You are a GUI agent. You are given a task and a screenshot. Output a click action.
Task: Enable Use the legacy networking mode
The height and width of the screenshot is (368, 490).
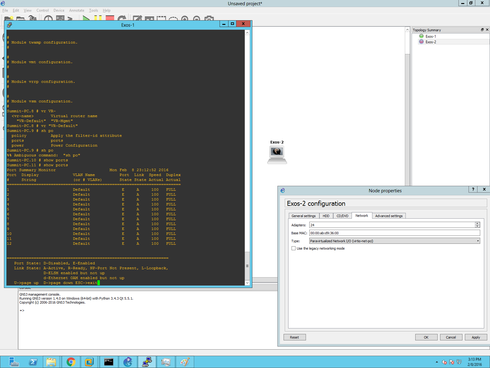[x=293, y=248]
